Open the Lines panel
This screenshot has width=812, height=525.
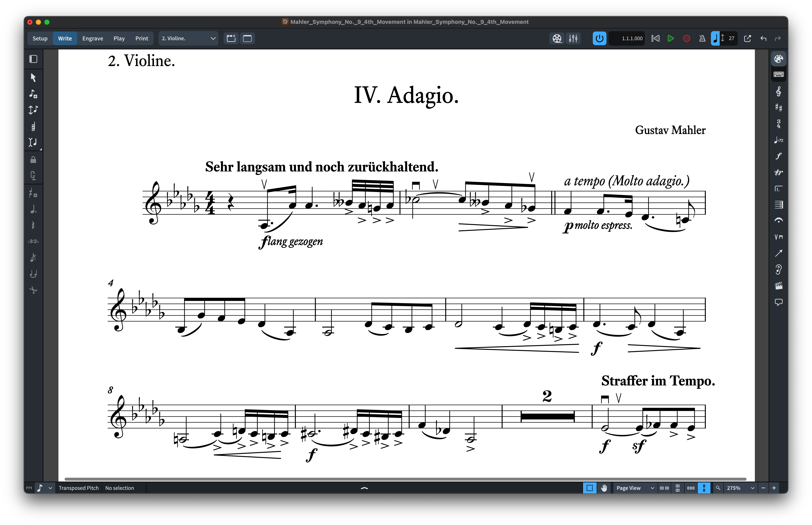[x=778, y=253]
